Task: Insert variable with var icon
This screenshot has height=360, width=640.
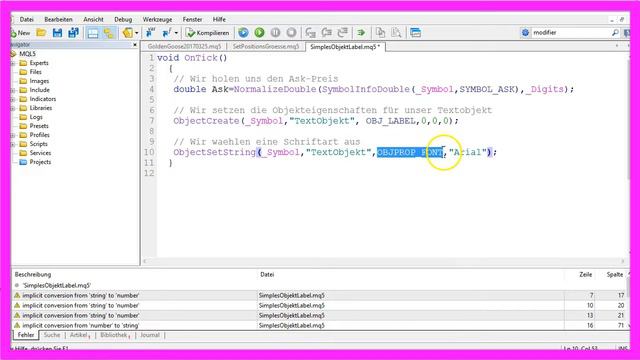Action: [151, 33]
